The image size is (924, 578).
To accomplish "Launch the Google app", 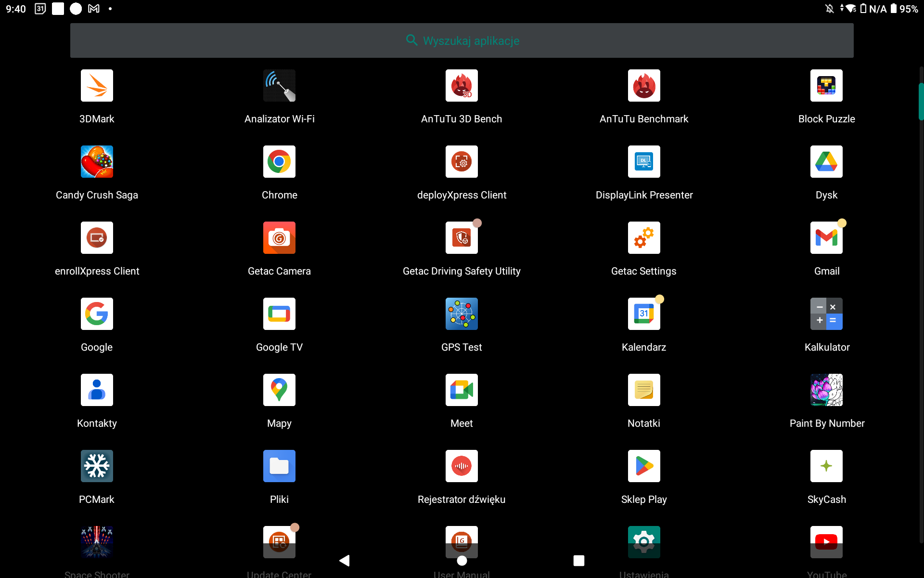I will coord(97,314).
